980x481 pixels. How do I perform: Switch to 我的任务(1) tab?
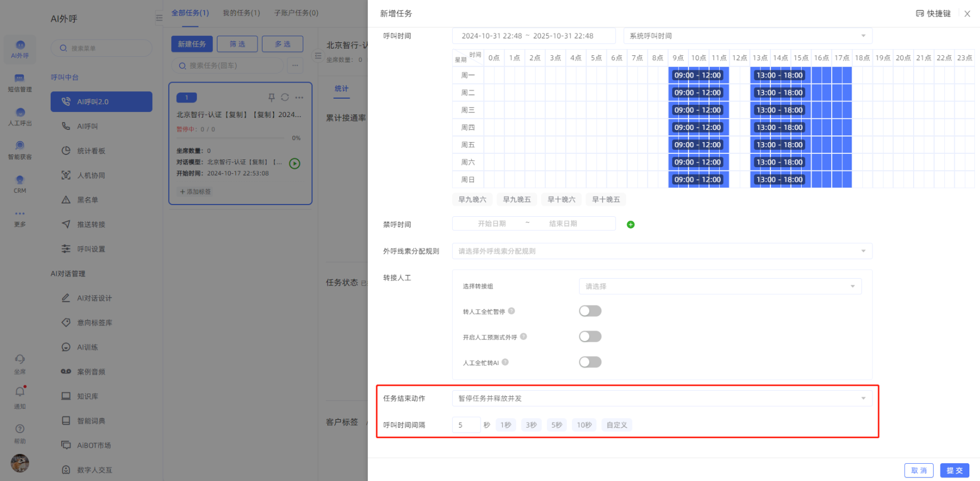pyautogui.click(x=241, y=13)
